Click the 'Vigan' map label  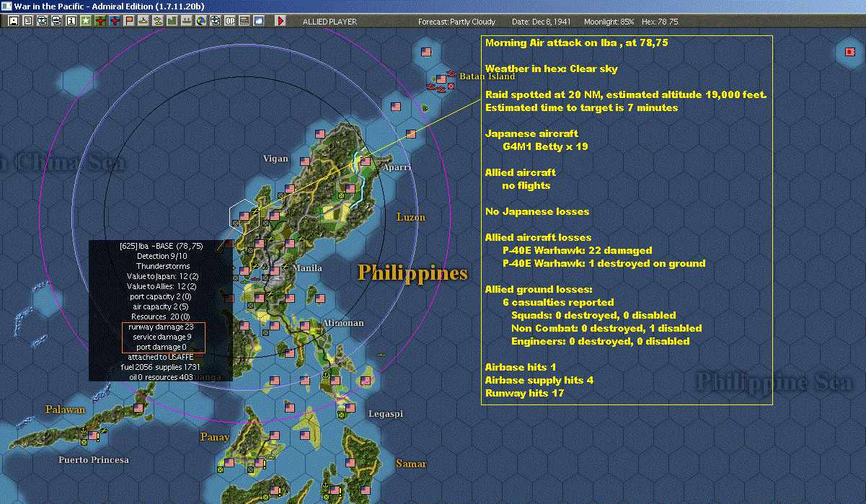click(x=275, y=159)
